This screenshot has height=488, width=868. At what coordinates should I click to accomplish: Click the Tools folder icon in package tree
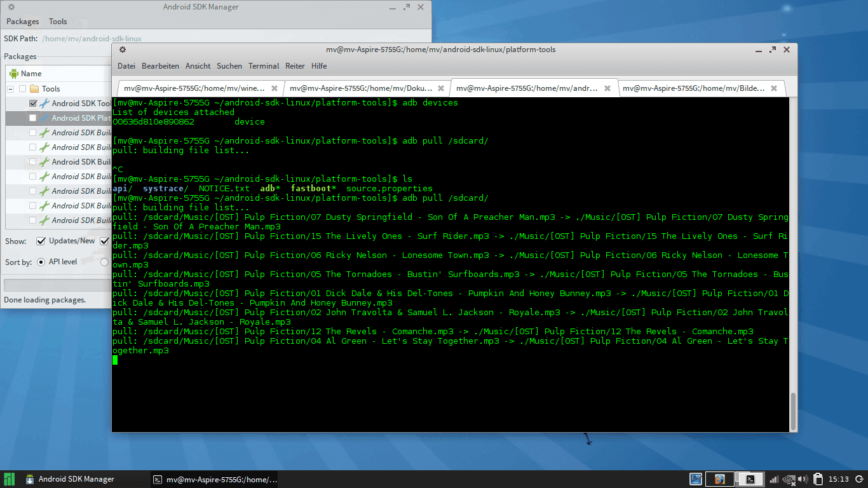click(x=34, y=89)
